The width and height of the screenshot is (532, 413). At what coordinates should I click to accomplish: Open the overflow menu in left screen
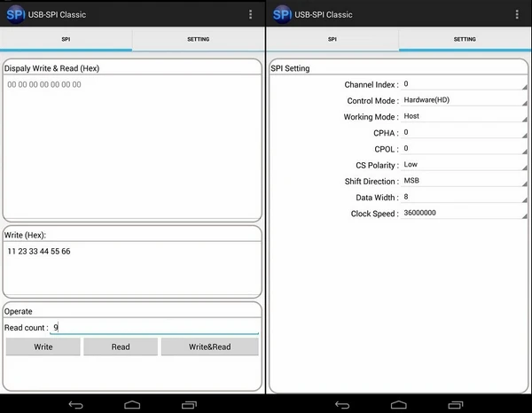click(250, 14)
